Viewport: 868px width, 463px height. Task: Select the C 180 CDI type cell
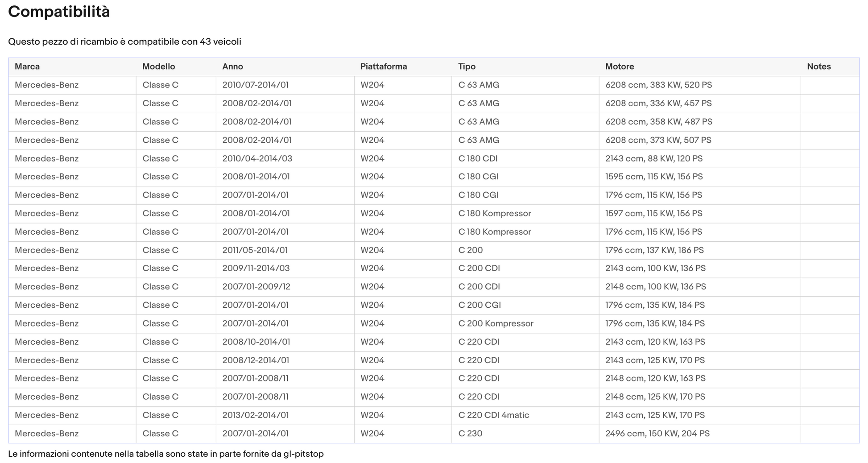point(525,159)
